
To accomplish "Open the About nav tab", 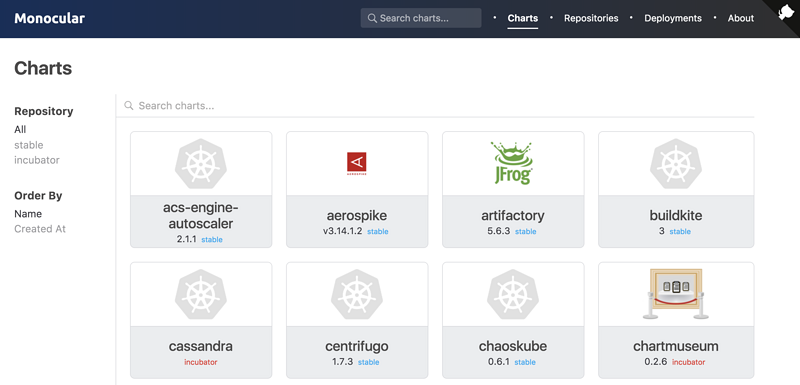I will pyautogui.click(x=741, y=18).
